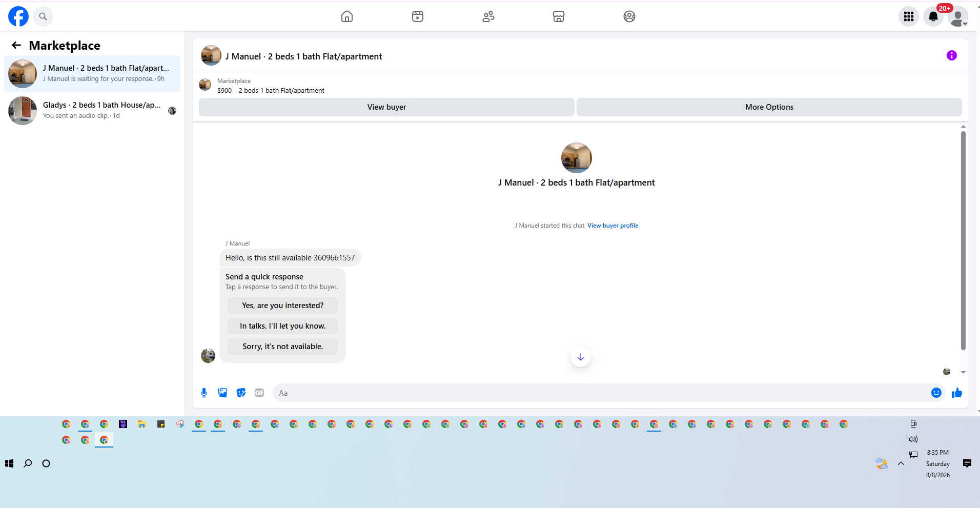Open the View buyer profile link
The image size is (980, 508).
click(x=613, y=226)
